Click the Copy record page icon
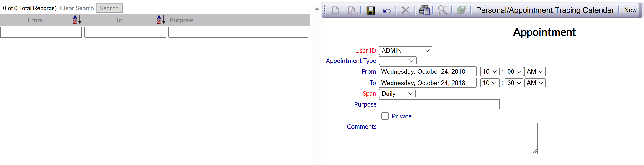 point(352,10)
